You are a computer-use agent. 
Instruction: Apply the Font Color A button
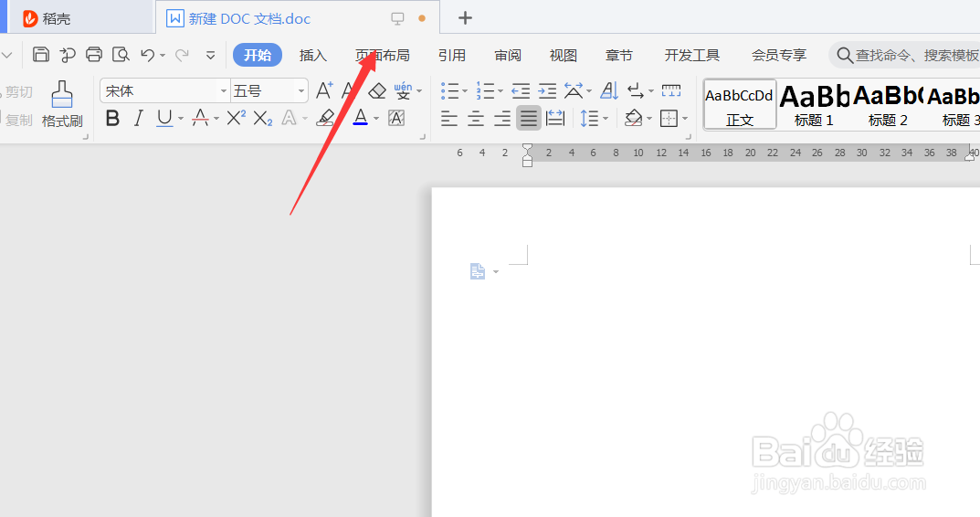360,118
